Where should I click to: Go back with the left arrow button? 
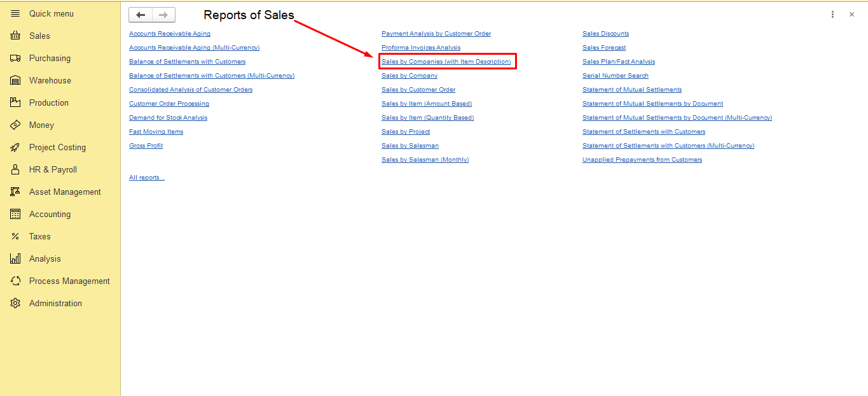coord(141,15)
